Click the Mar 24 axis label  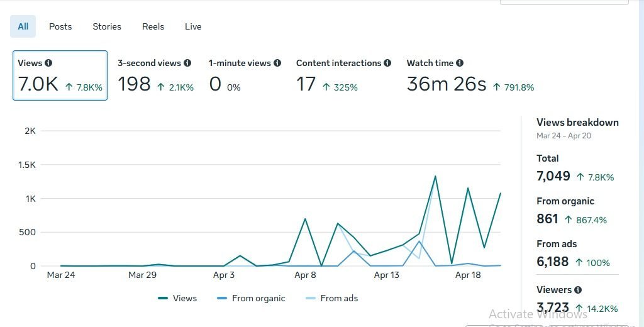[x=61, y=275]
